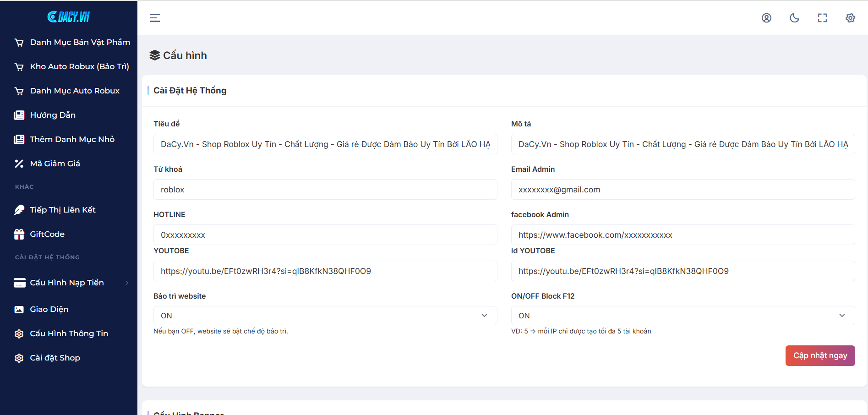Click the Cấu hình page title
This screenshot has width=868, height=415.
coord(185,55)
